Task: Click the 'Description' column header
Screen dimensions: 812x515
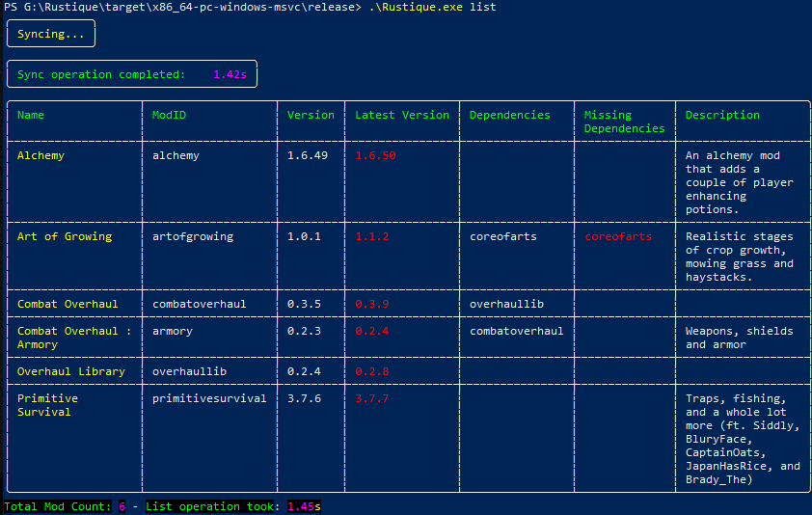Action: tap(722, 115)
